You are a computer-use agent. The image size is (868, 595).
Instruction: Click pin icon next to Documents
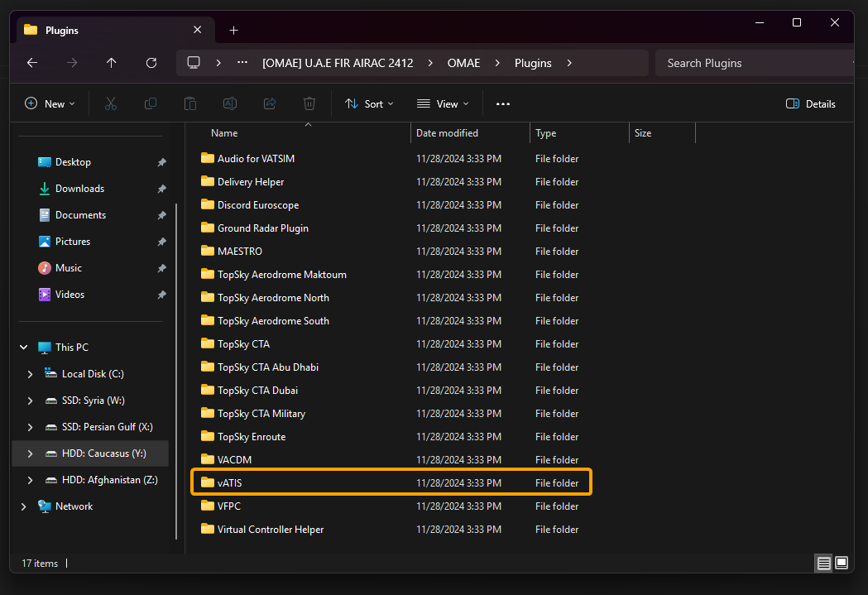(x=161, y=215)
